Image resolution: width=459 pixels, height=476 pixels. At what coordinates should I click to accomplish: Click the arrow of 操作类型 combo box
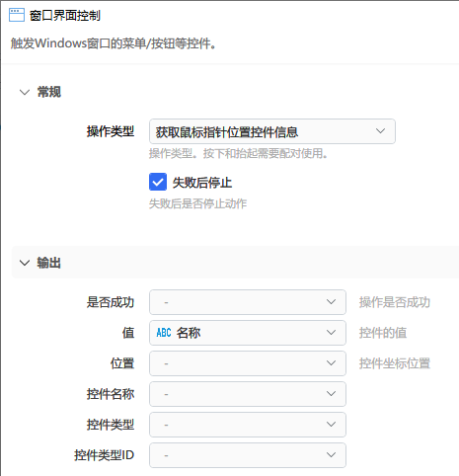[x=380, y=131]
